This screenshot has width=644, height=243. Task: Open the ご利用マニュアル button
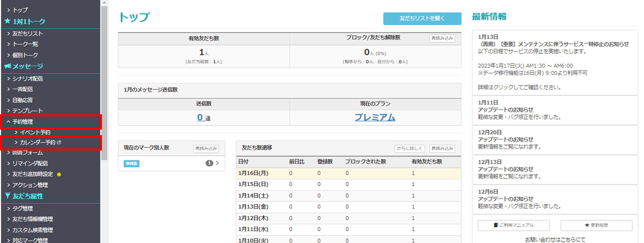tap(514, 225)
